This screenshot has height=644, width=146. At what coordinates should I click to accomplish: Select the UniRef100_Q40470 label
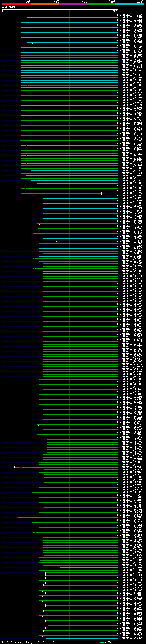(131, 45)
